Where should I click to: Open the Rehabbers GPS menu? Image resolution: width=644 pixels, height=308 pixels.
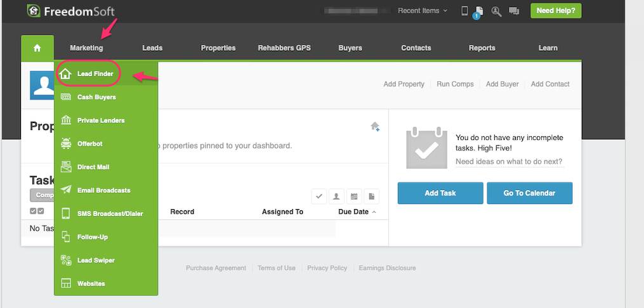click(284, 48)
